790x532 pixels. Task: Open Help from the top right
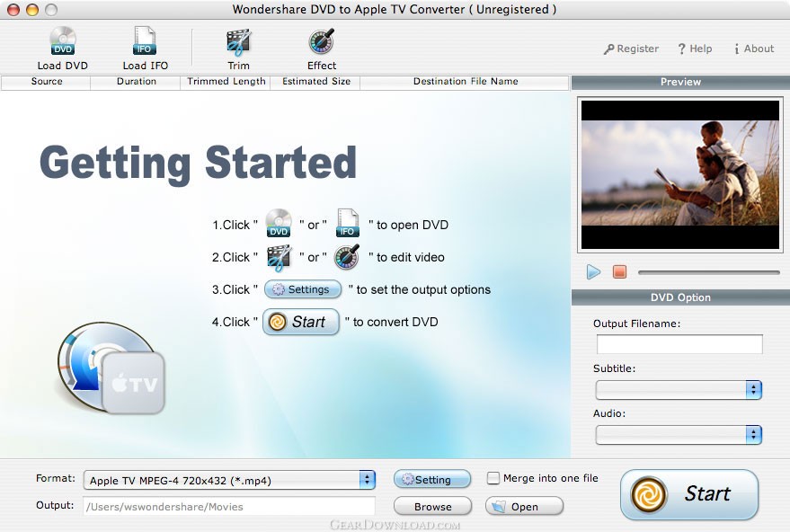[695, 49]
